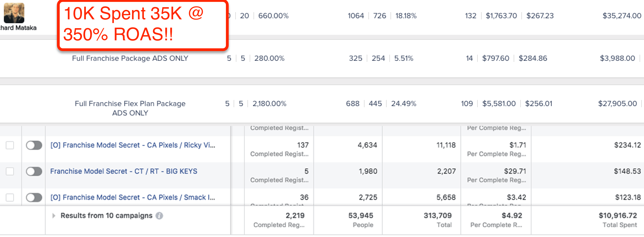Turn on the CA Pixels / Smack campaign switch
Image resolution: width=644 pixels, height=237 pixels.
(34, 197)
